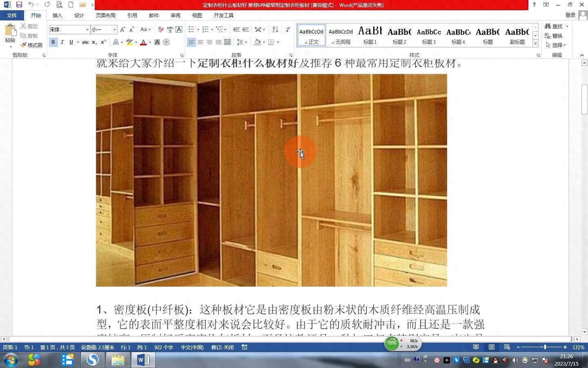Click the 登录 button

[570, 15]
